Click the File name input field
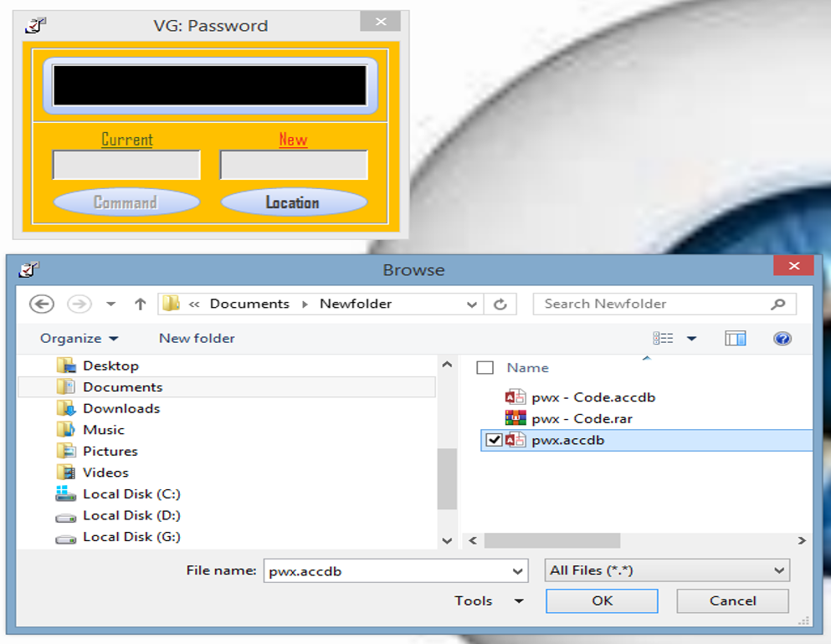831x644 pixels. 388,571
